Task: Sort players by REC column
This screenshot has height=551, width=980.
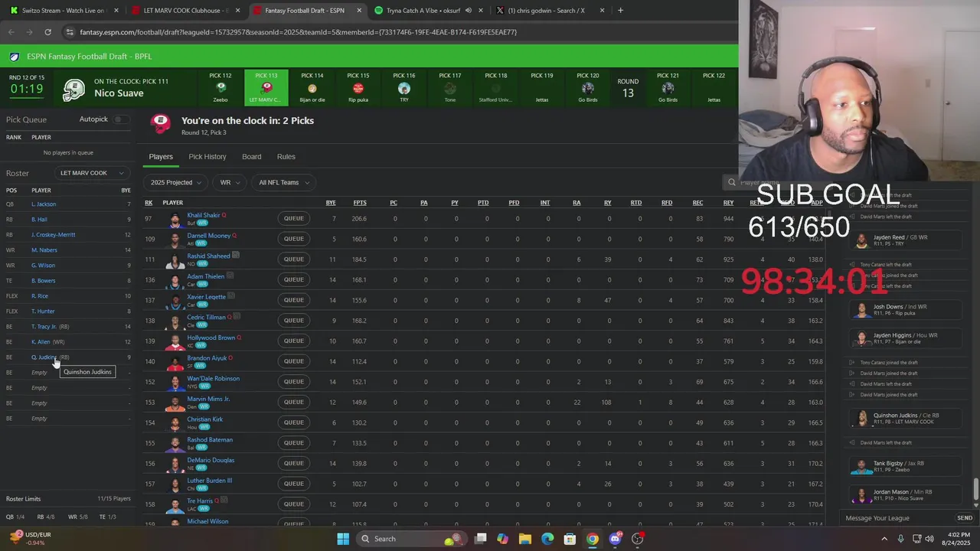Action: point(697,203)
